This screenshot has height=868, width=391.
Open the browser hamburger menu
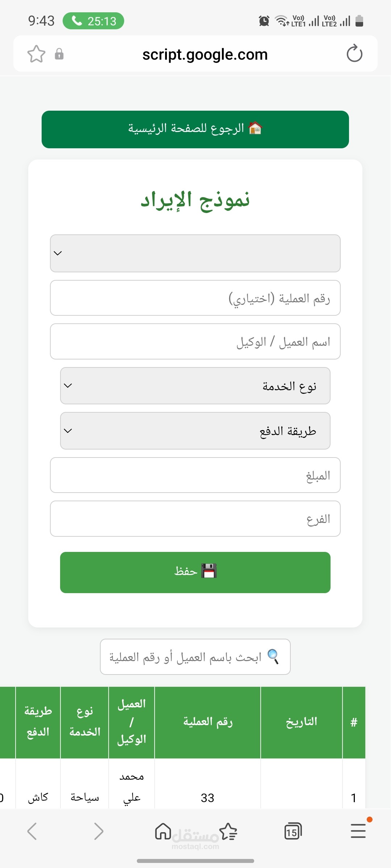[358, 831]
